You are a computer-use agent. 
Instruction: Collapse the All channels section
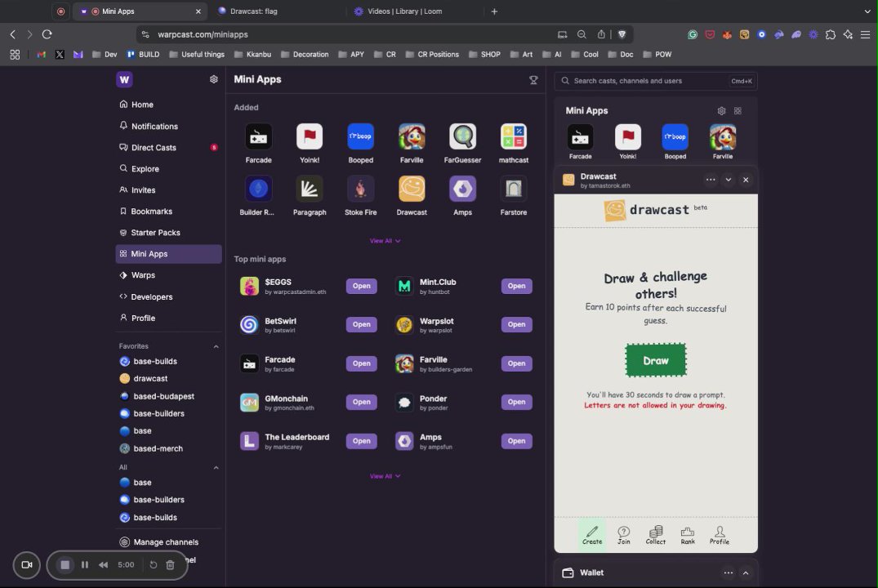[216, 468]
